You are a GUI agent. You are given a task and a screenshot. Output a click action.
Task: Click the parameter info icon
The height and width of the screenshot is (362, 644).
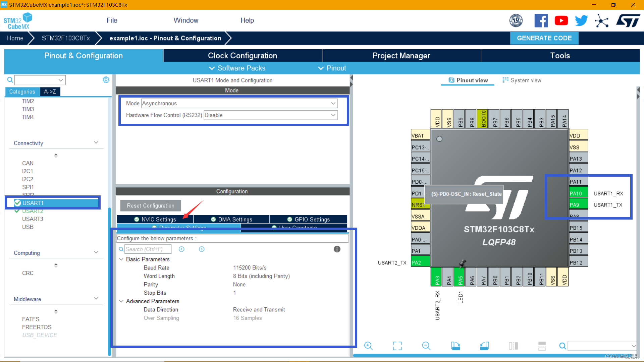[x=337, y=249]
